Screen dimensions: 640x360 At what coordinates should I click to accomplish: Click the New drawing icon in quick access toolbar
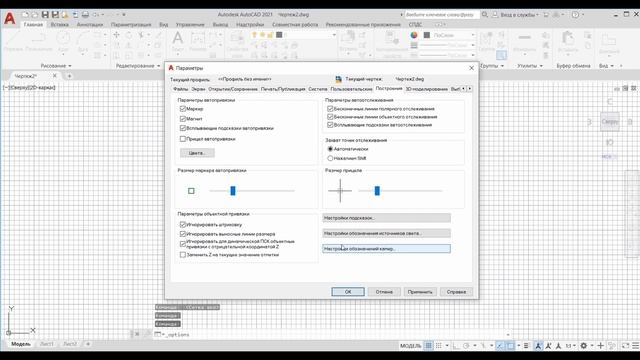click(25, 15)
